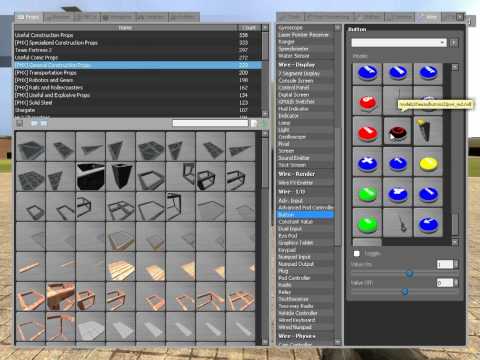Switch to the Wire tab
This screenshot has width=480, height=360.
pos(428,17)
